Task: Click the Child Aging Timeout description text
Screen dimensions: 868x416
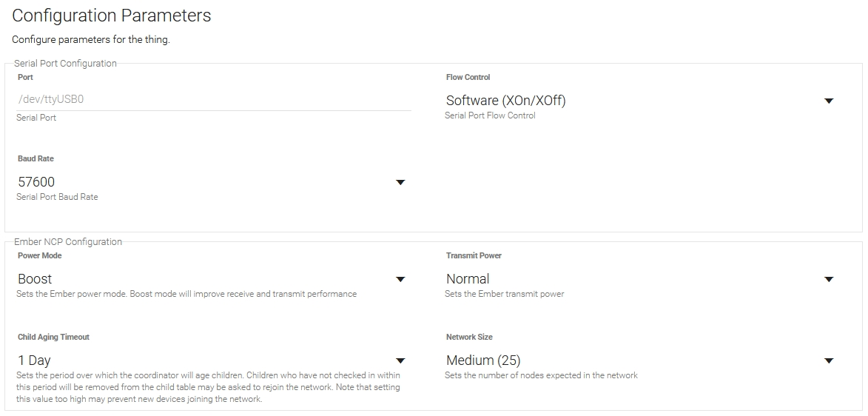Action: (208, 388)
